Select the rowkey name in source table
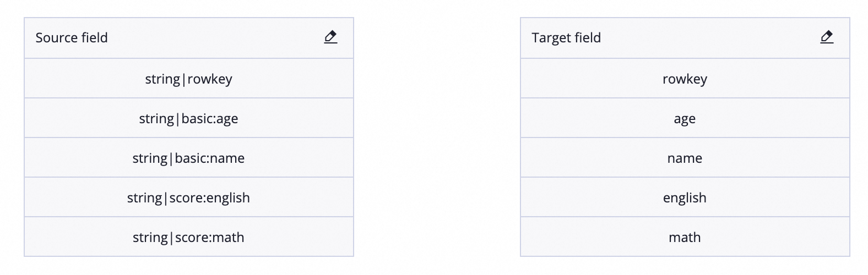 pos(210,79)
